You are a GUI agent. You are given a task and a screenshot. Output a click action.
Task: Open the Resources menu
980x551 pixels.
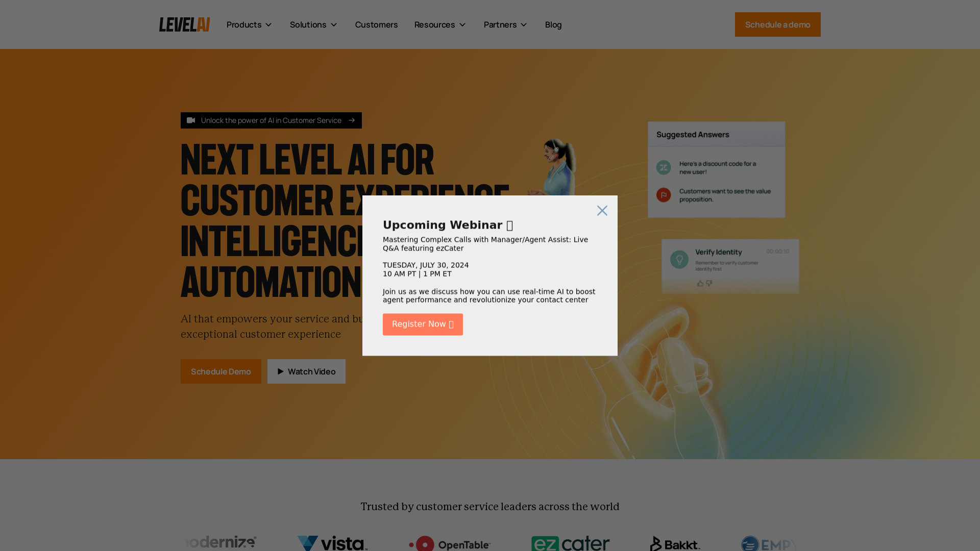tap(440, 24)
